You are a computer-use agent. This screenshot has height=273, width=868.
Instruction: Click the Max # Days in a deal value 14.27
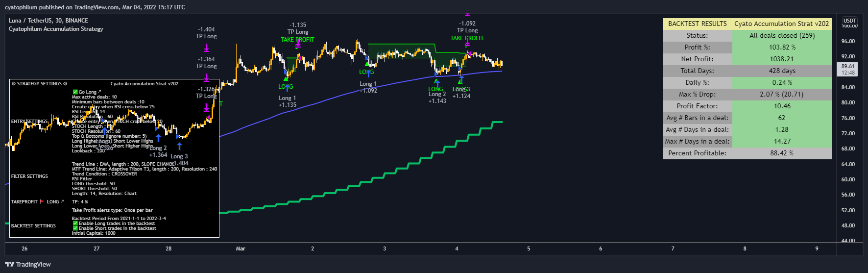click(x=782, y=141)
